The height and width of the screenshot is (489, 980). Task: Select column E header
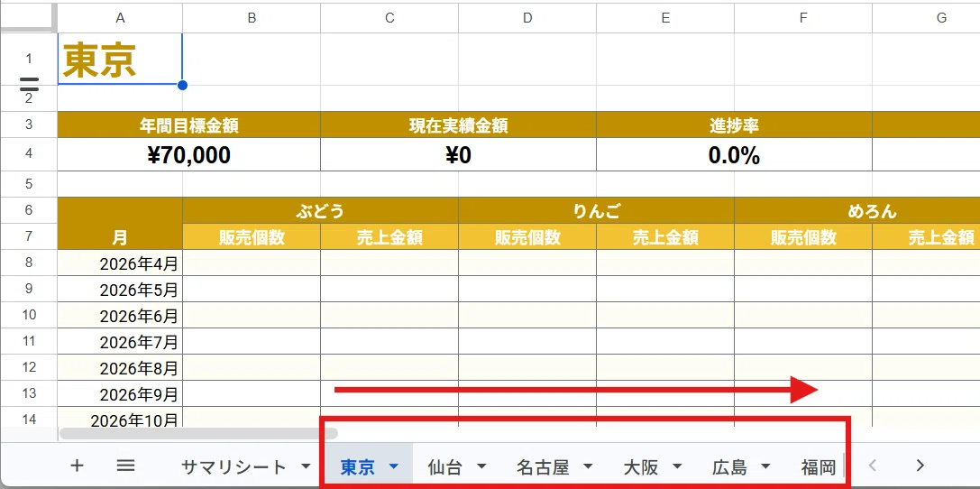665,18
